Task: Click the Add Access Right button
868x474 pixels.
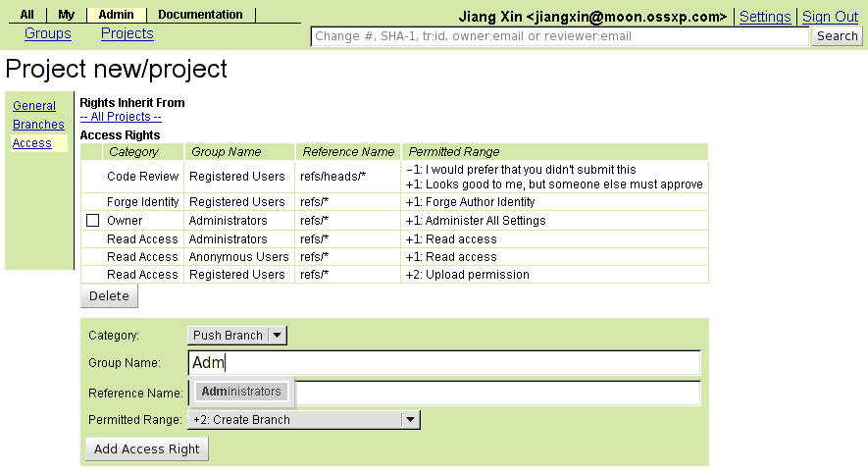Action: [147, 449]
